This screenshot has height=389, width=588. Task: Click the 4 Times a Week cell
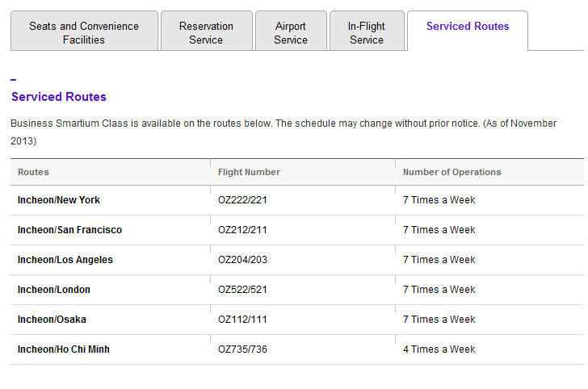439,349
